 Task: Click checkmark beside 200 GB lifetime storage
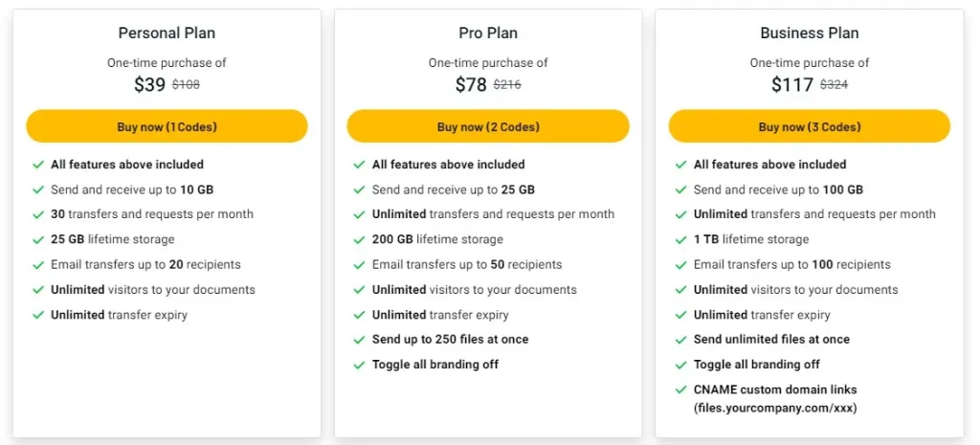(360, 239)
